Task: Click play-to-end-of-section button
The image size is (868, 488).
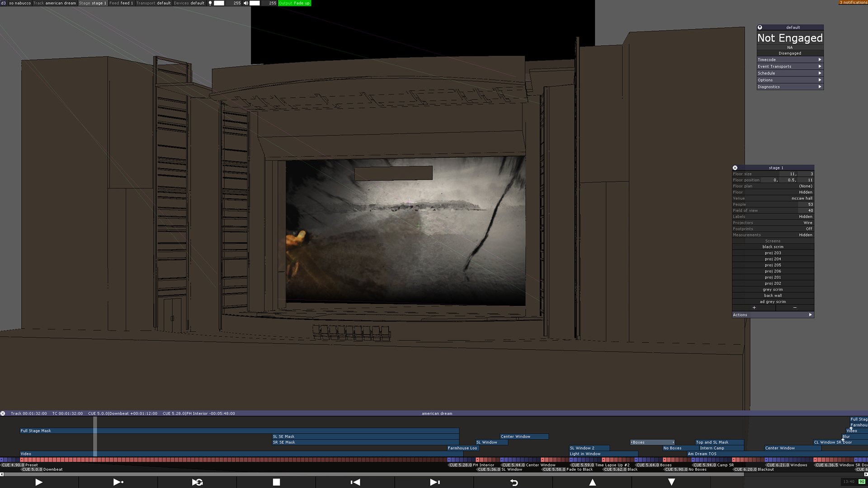Action: (118, 482)
